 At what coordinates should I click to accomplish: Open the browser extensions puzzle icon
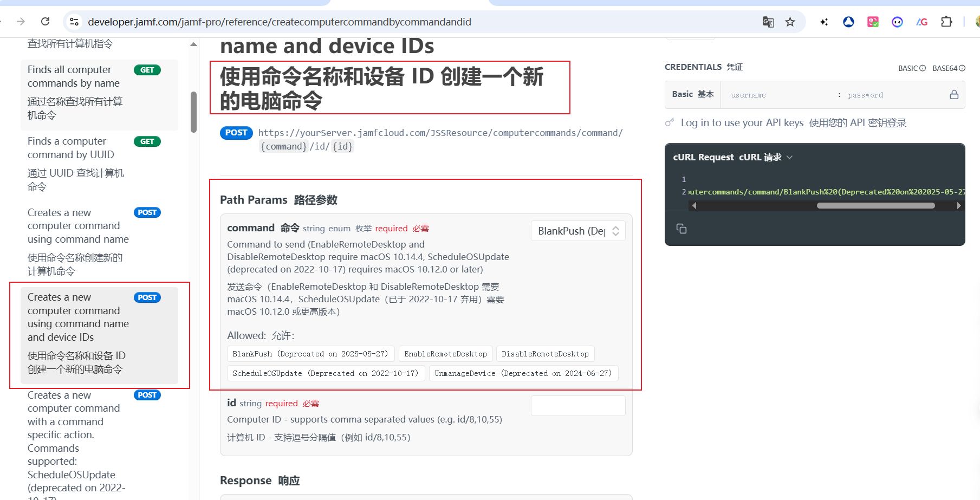point(946,22)
